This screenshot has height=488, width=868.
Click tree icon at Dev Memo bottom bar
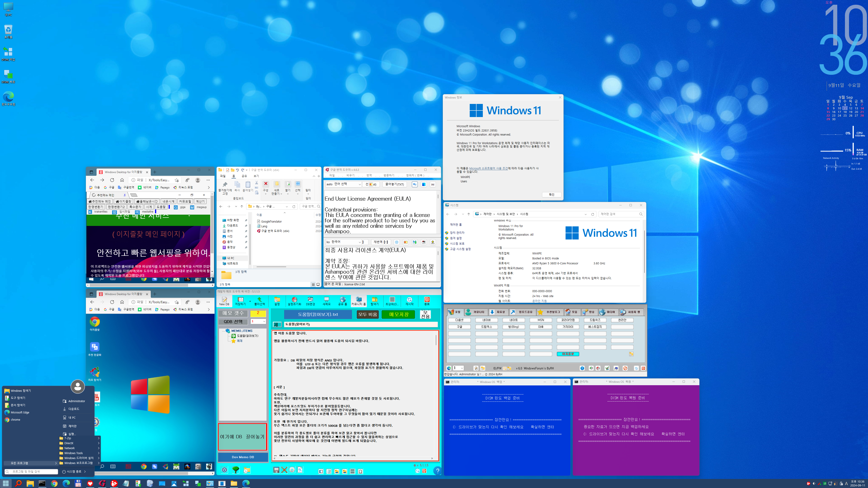click(236, 470)
